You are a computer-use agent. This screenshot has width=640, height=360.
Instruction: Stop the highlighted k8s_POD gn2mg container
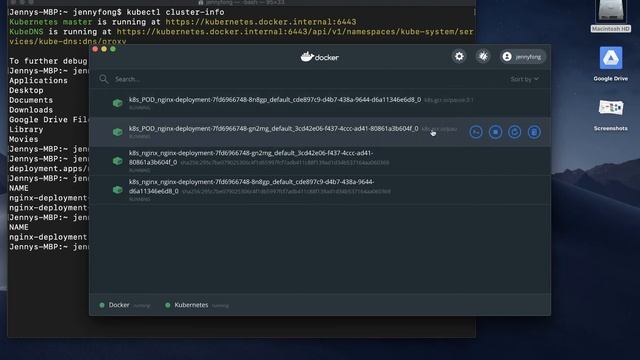(496, 132)
